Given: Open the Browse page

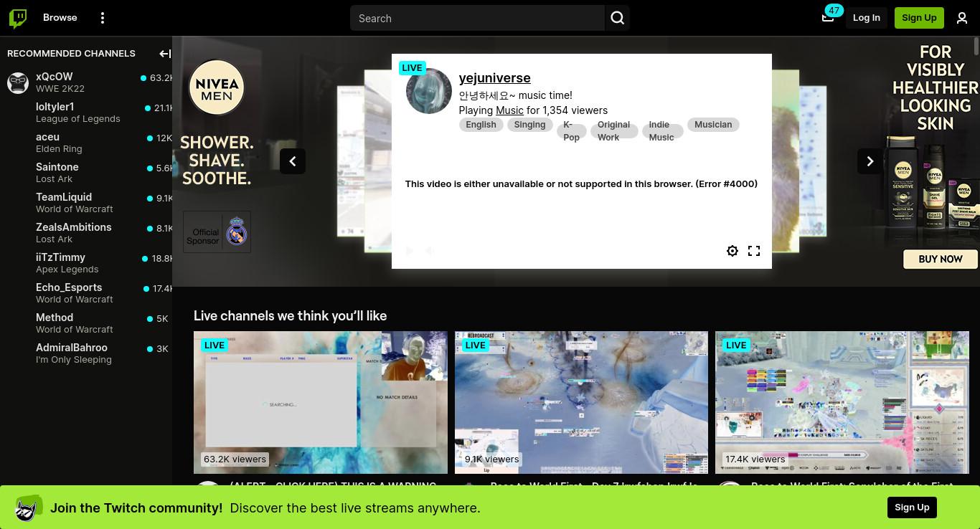Looking at the screenshot, I should pos(60,18).
